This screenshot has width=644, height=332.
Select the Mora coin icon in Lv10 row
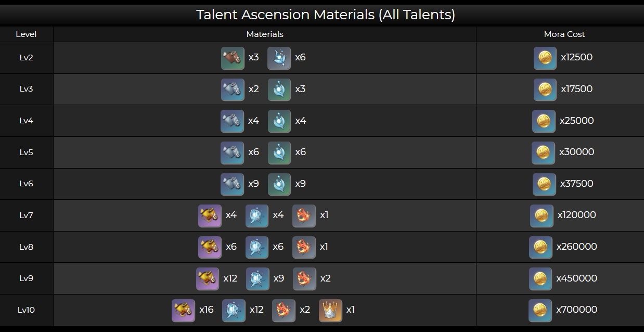tap(540, 311)
